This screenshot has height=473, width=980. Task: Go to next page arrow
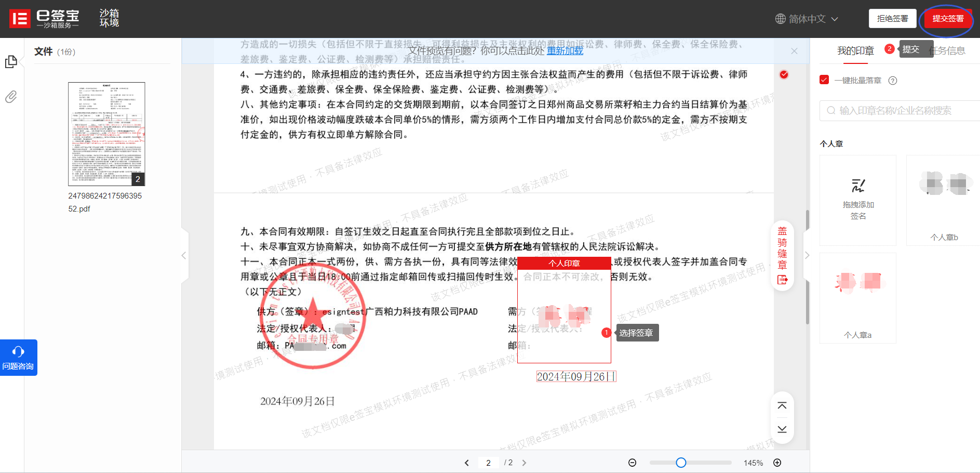coord(524,463)
